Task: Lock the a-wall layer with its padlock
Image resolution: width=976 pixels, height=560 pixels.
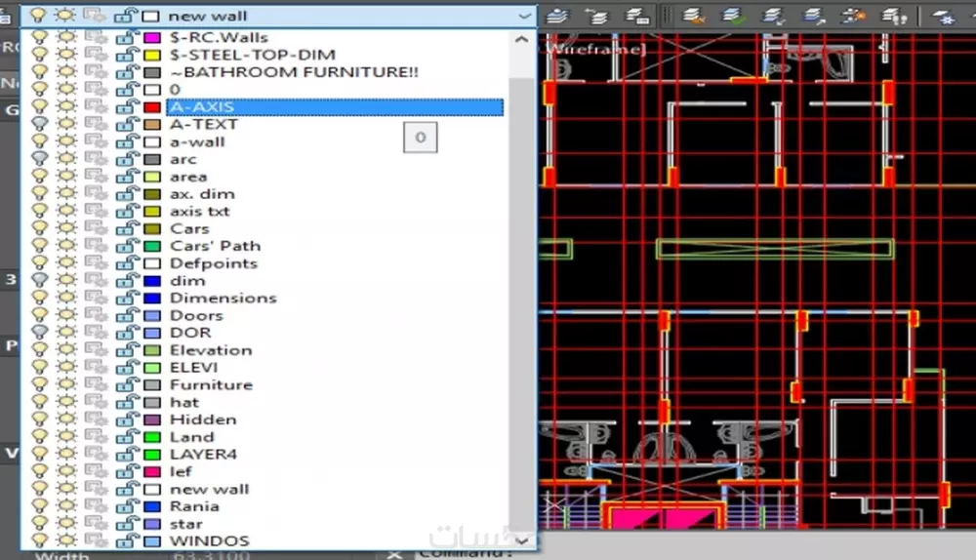Action: (x=126, y=141)
